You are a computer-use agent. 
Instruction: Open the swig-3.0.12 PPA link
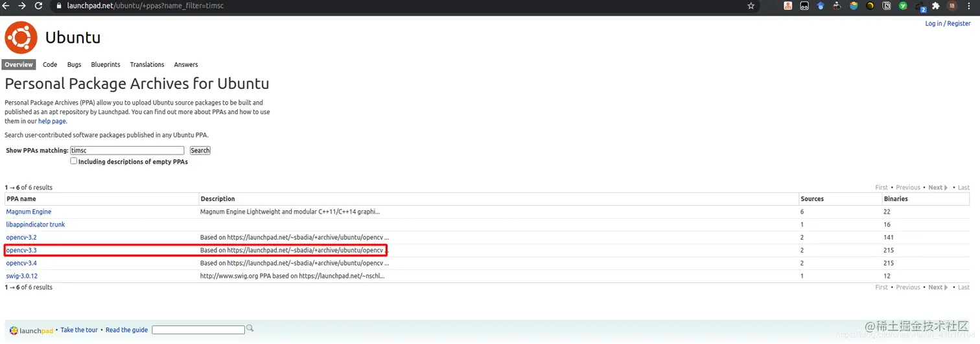click(x=23, y=276)
